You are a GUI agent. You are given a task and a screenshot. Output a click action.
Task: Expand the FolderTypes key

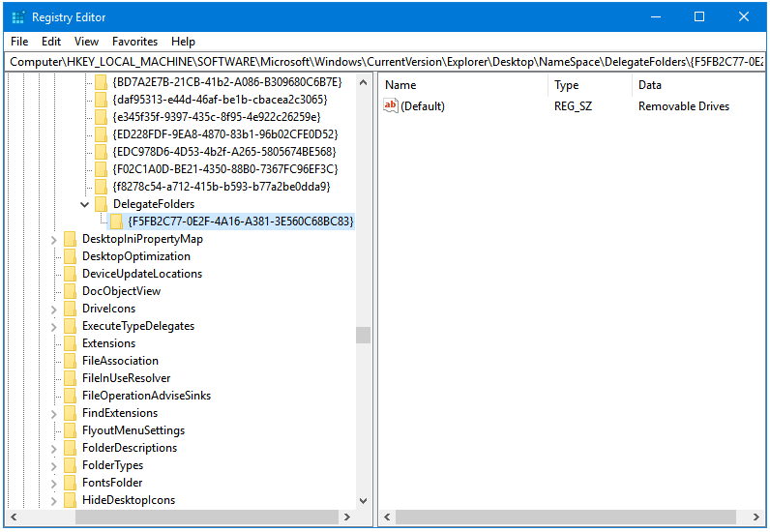click(54, 466)
